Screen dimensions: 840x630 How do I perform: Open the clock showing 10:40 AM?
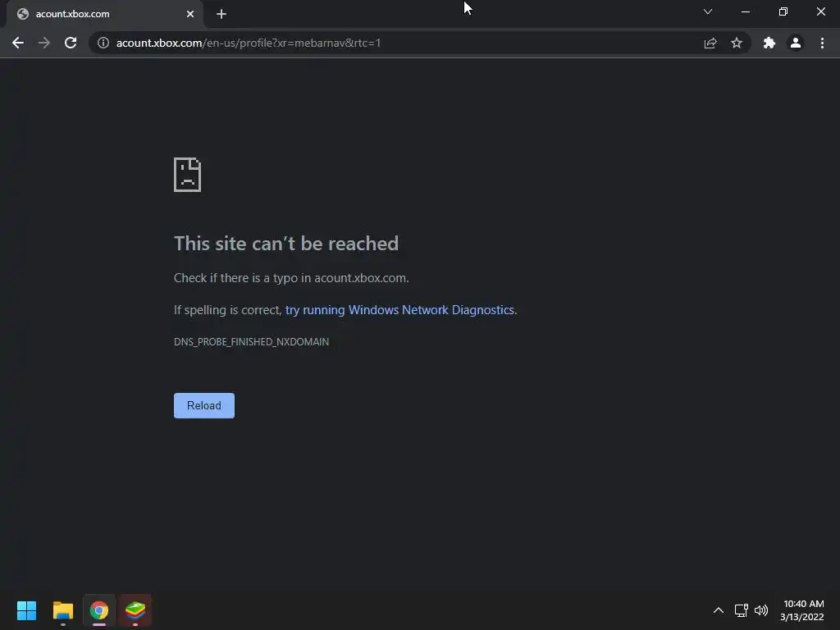coord(802,610)
